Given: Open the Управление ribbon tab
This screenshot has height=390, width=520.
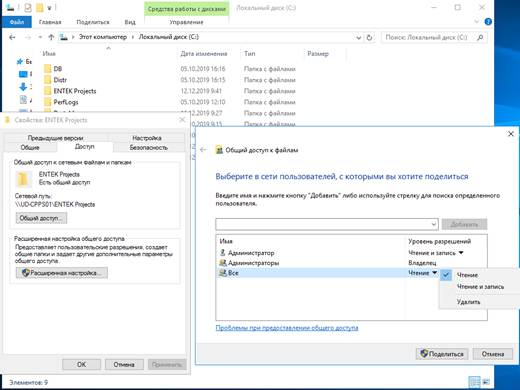Looking at the screenshot, I should (x=186, y=22).
